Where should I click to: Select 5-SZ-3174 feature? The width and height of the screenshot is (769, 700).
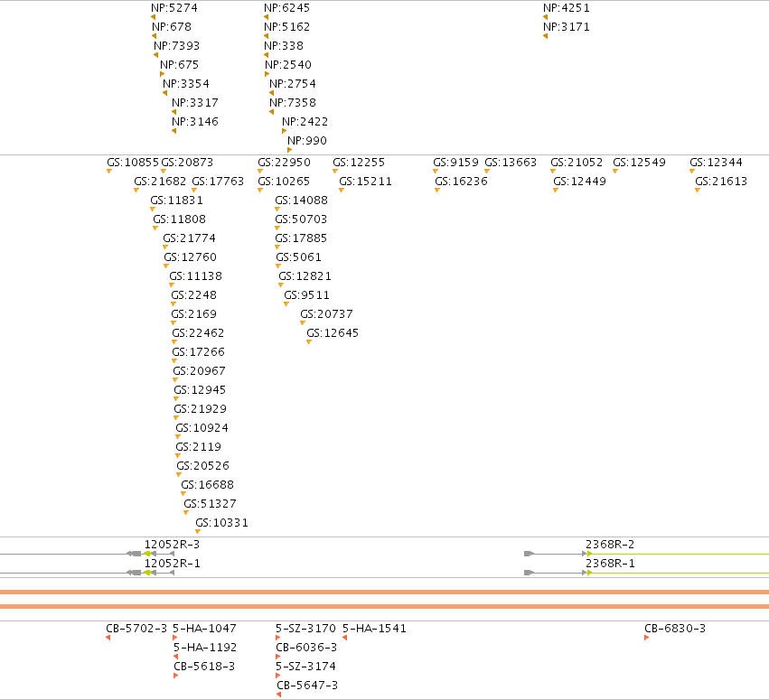(x=305, y=667)
